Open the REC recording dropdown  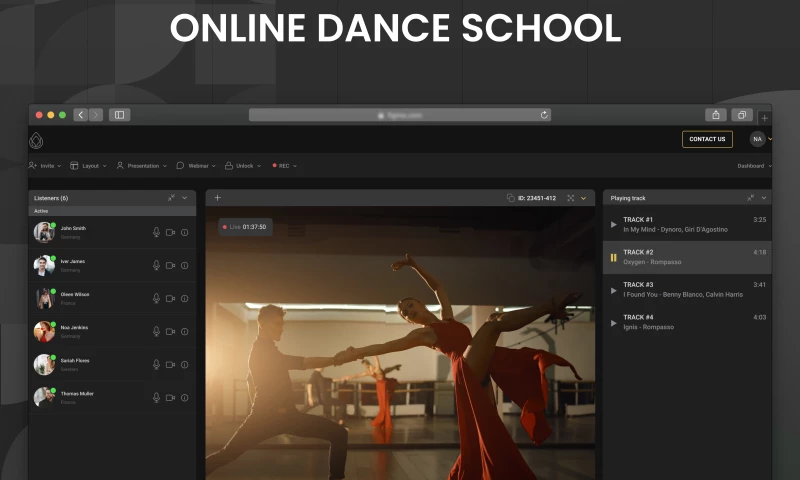pyautogui.click(x=285, y=166)
